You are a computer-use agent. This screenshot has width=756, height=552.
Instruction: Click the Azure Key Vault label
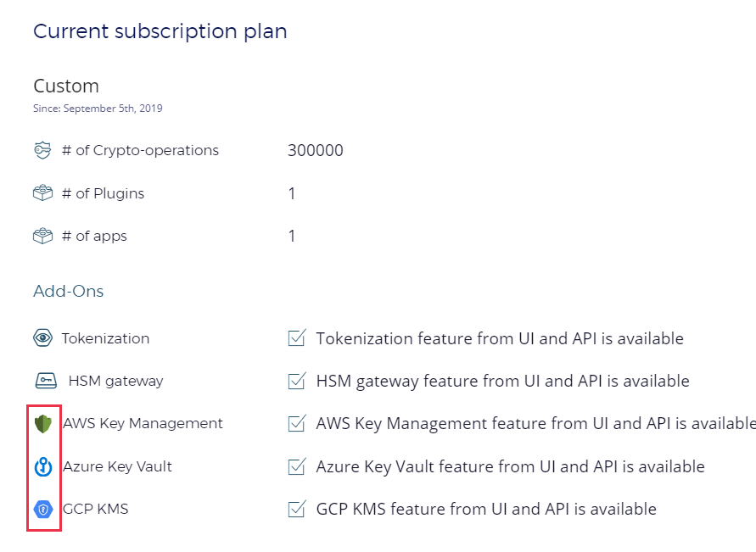tap(117, 466)
